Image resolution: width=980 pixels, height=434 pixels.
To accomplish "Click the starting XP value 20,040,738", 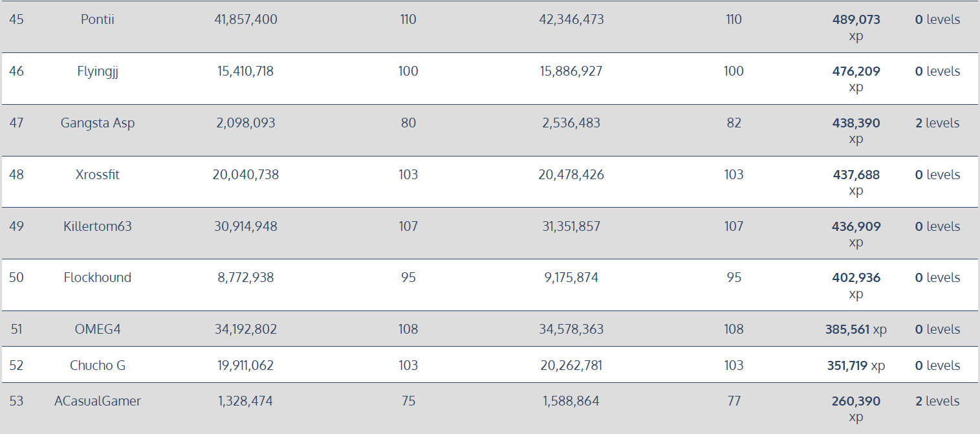I will pos(246,175).
